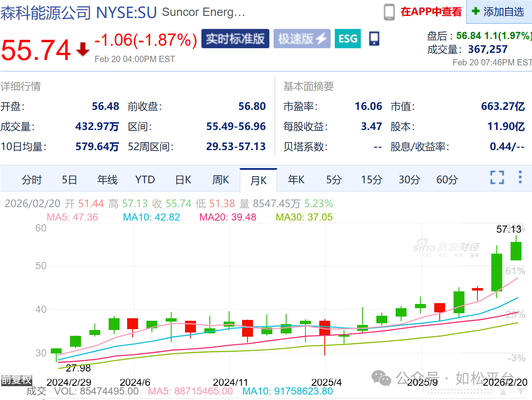Open the YTD chart tab

(145, 180)
